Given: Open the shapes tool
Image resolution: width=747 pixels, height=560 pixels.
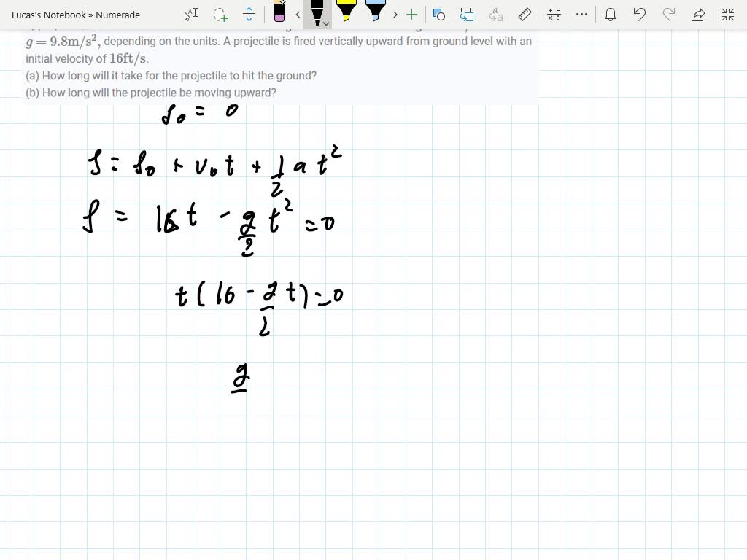Looking at the screenshot, I should click(438, 15).
